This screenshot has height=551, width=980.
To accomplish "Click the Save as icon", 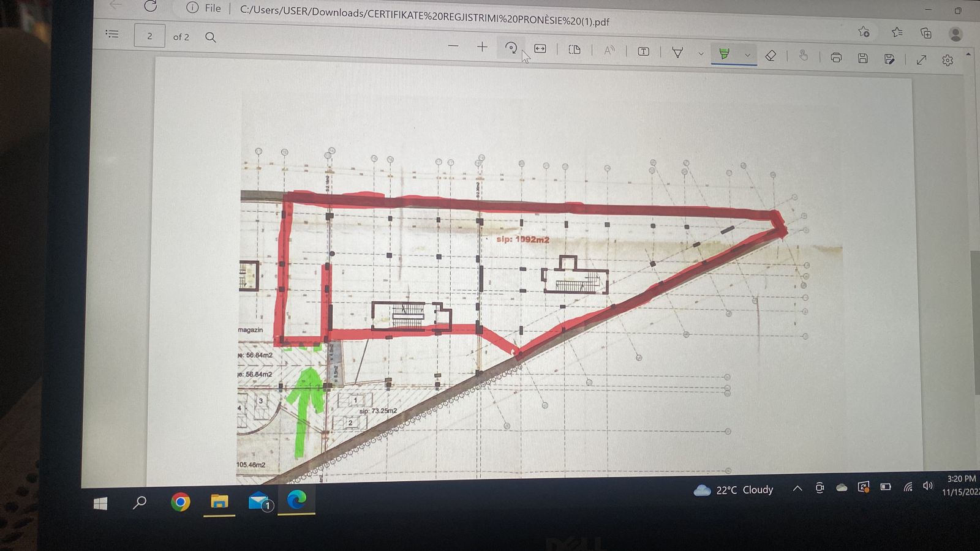I will pyautogui.click(x=889, y=59).
